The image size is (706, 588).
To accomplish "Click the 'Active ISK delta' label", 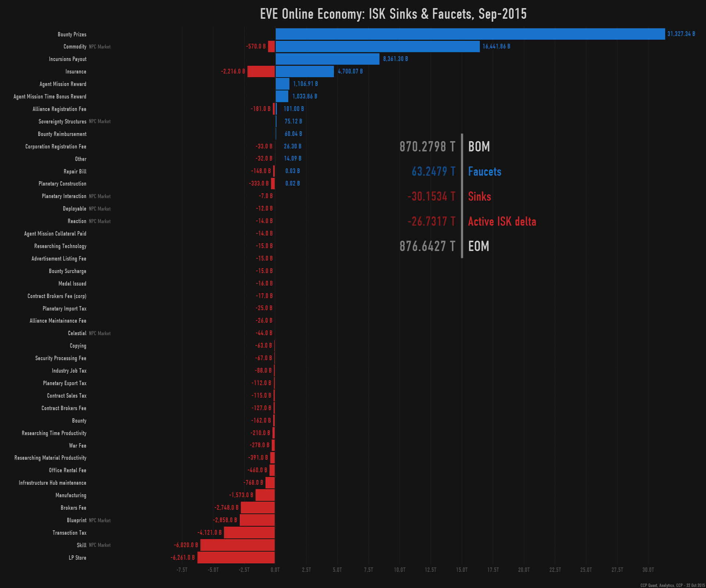I will [502, 222].
